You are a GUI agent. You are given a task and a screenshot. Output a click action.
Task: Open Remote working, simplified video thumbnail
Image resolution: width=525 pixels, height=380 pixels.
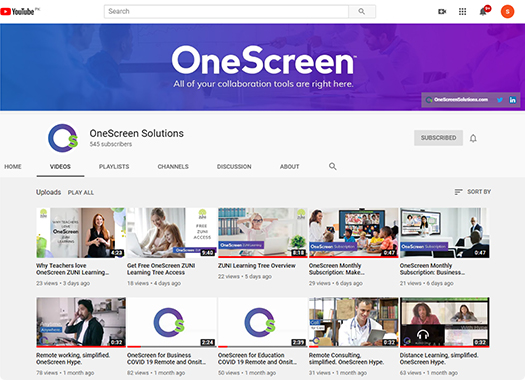(x=81, y=322)
